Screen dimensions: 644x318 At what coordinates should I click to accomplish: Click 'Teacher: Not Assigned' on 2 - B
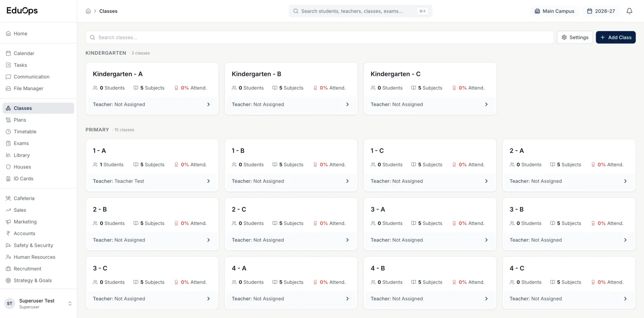[119, 240]
